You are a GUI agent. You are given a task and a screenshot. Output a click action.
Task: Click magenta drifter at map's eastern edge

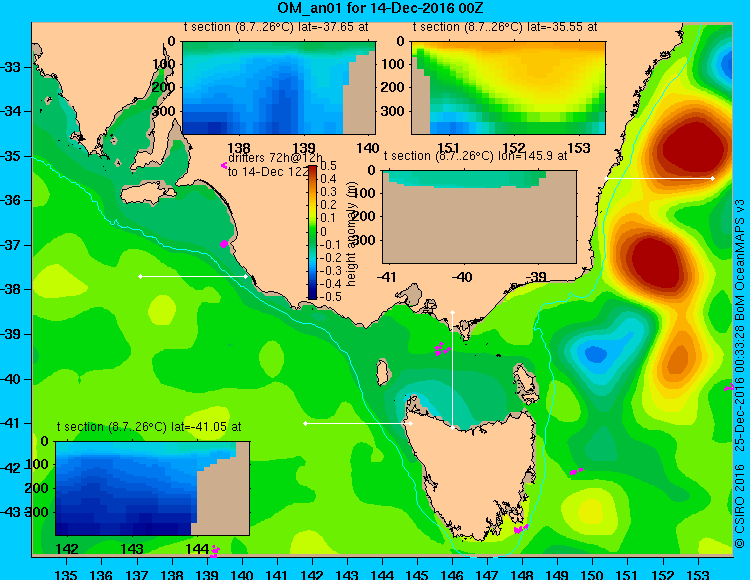point(728,387)
